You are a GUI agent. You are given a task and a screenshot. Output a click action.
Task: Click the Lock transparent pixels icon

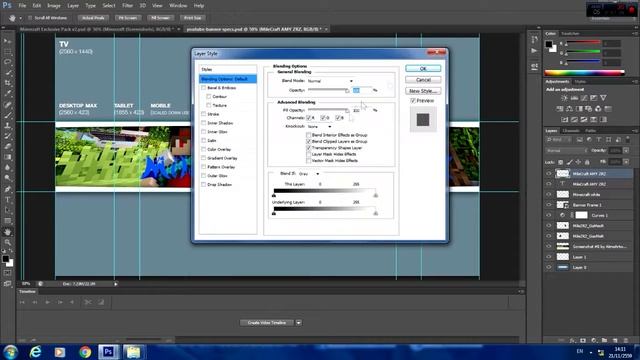pyautogui.click(x=561, y=162)
